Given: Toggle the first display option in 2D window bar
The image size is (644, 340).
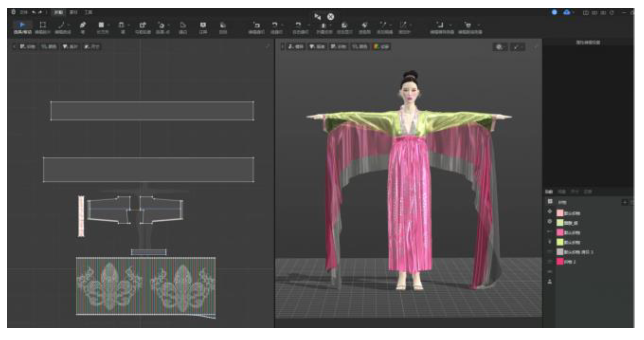Looking at the screenshot, I should pos(27,47).
